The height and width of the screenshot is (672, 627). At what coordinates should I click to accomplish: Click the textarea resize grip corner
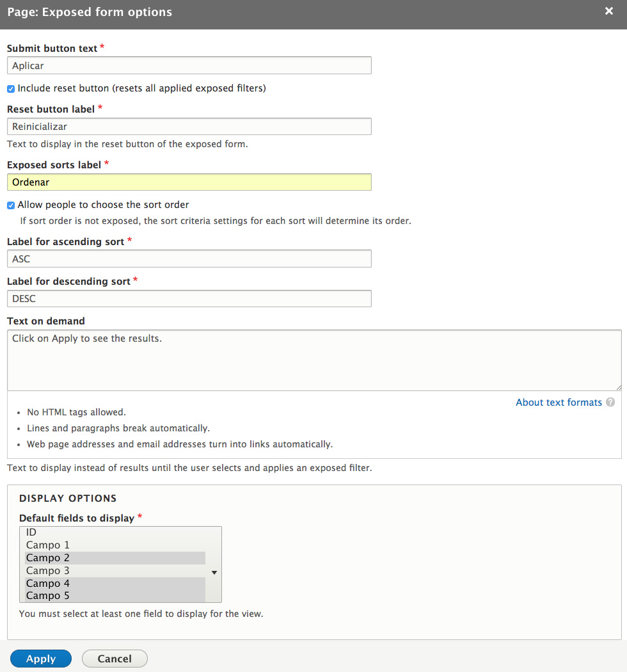(x=619, y=387)
